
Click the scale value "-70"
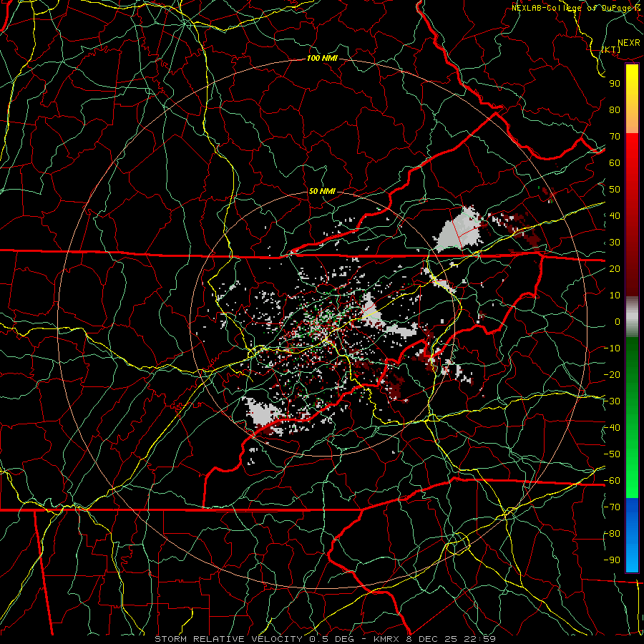click(x=612, y=507)
